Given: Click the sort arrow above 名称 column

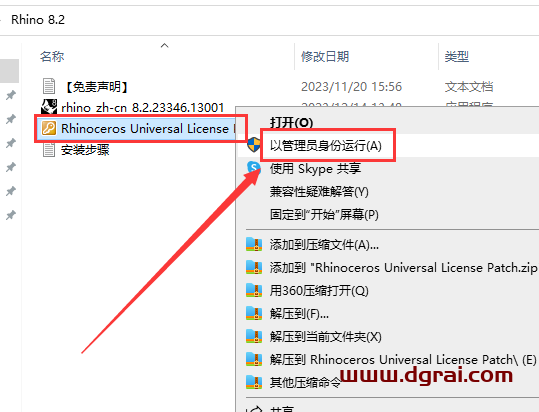Looking at the screenshot, I should coord(165,45).
